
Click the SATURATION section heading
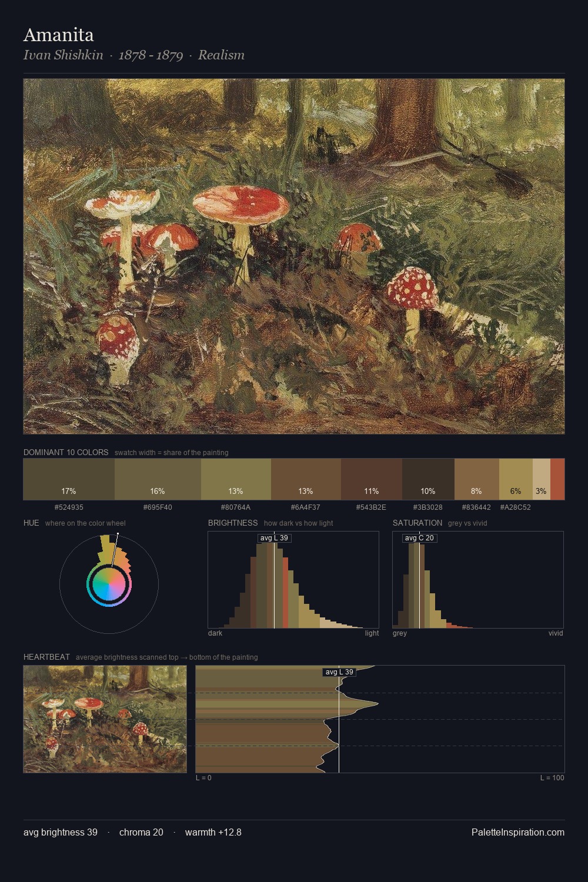tap(417, 523)
